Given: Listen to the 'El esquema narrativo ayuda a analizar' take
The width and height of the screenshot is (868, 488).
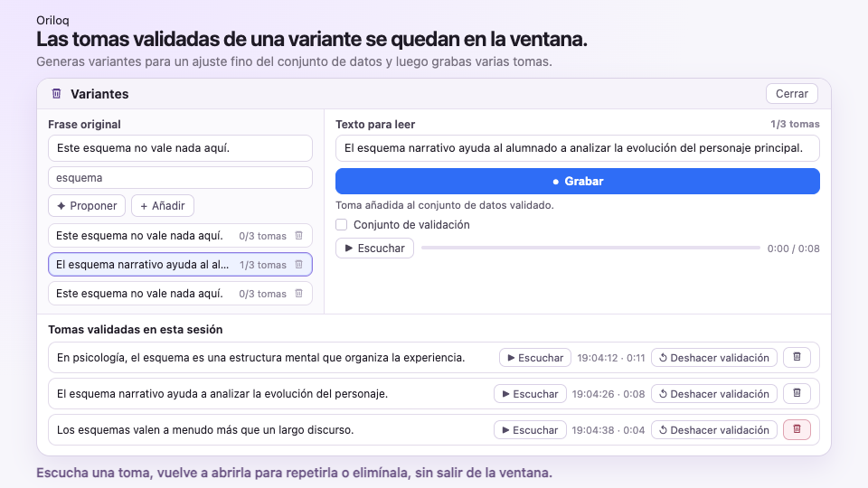Looking at the screenshot, I should (530, 394).
